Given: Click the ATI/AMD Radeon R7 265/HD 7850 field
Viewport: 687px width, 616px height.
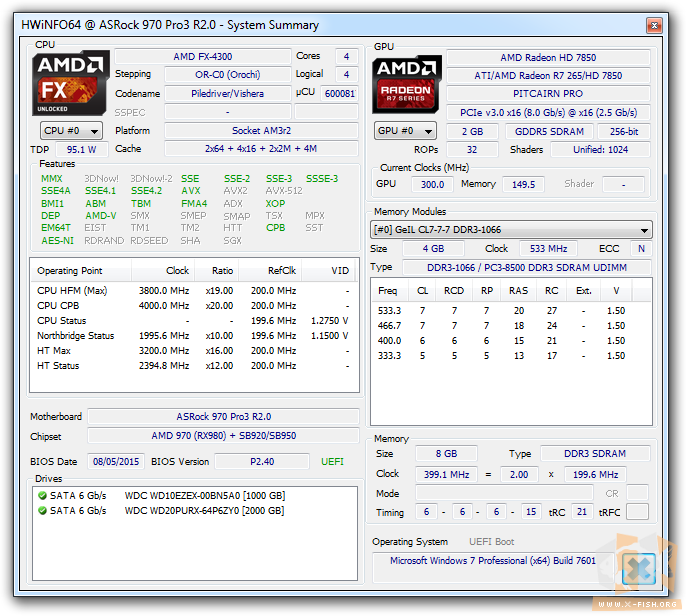Looking at the screenshot, I should (548, 75).
